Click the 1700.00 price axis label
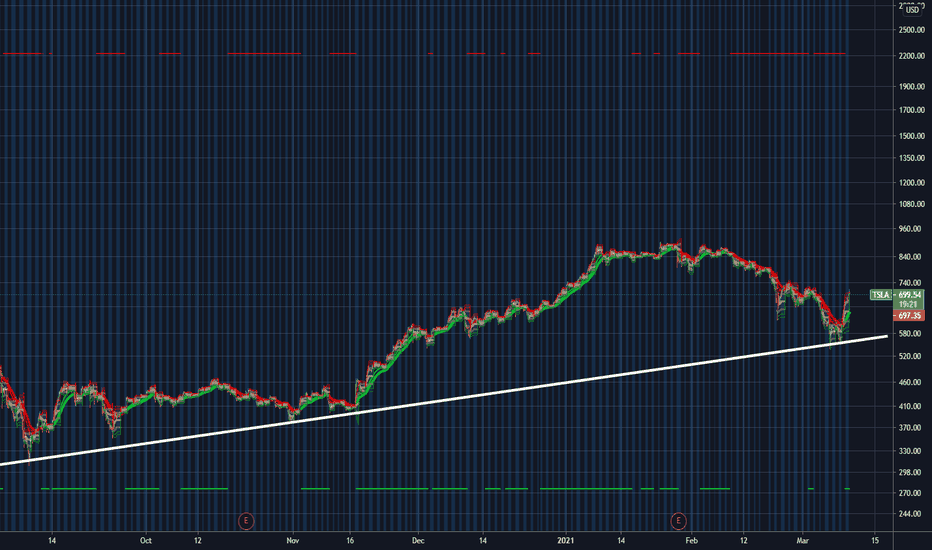 click(x=912, y=110)
